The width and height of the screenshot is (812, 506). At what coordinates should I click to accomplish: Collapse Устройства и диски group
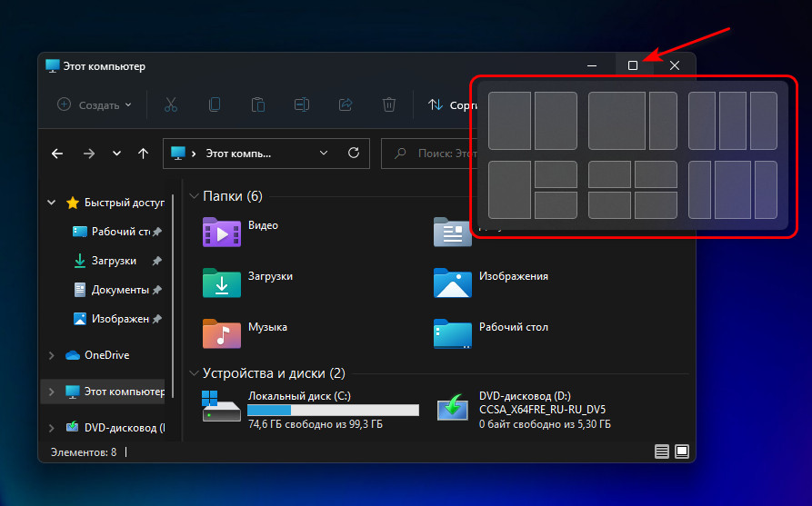point(195,373)
